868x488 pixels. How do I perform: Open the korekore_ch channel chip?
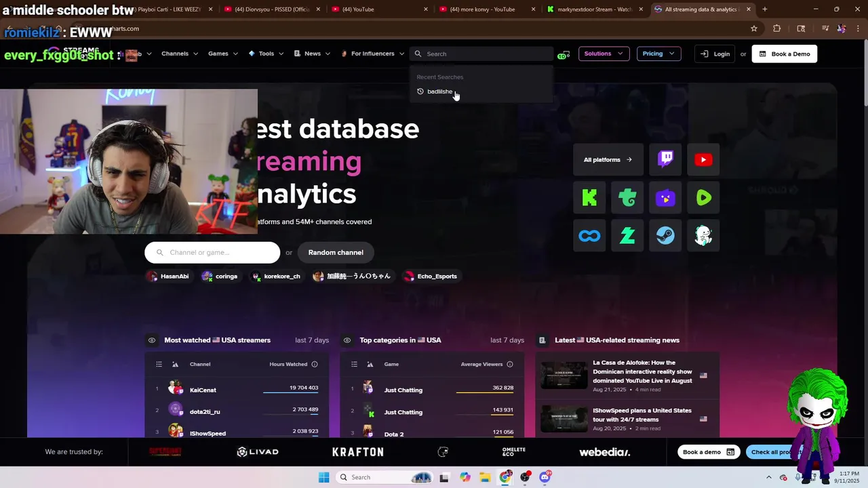tap(276, 277)
